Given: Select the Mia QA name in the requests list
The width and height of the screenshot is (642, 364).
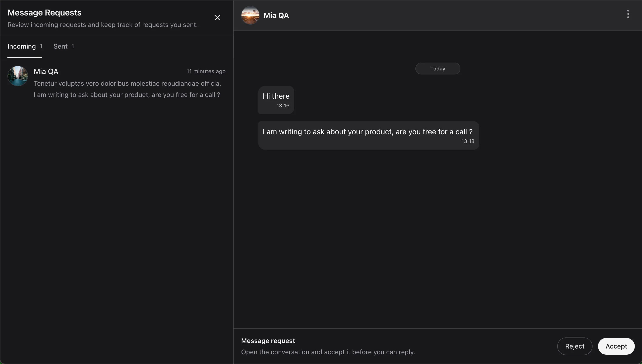Looking at the screenshot, I should 46,71.
